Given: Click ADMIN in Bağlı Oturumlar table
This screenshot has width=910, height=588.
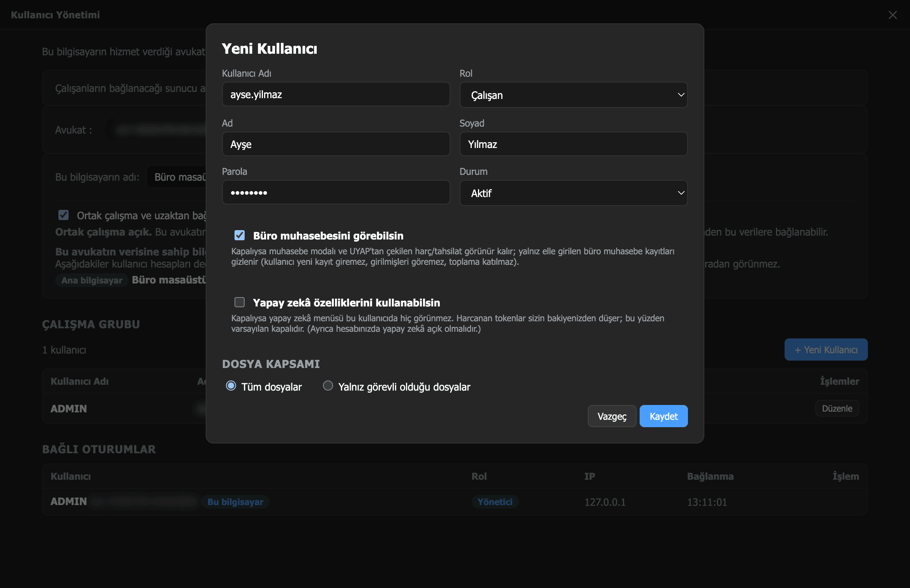Looking at the screenshot, I should [69, 502].
